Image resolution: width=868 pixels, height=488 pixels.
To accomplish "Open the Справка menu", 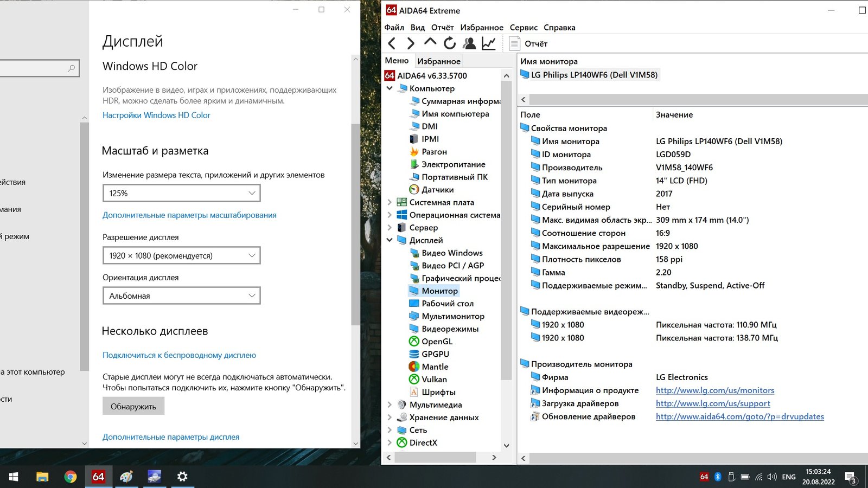I will tap(559, 28).
